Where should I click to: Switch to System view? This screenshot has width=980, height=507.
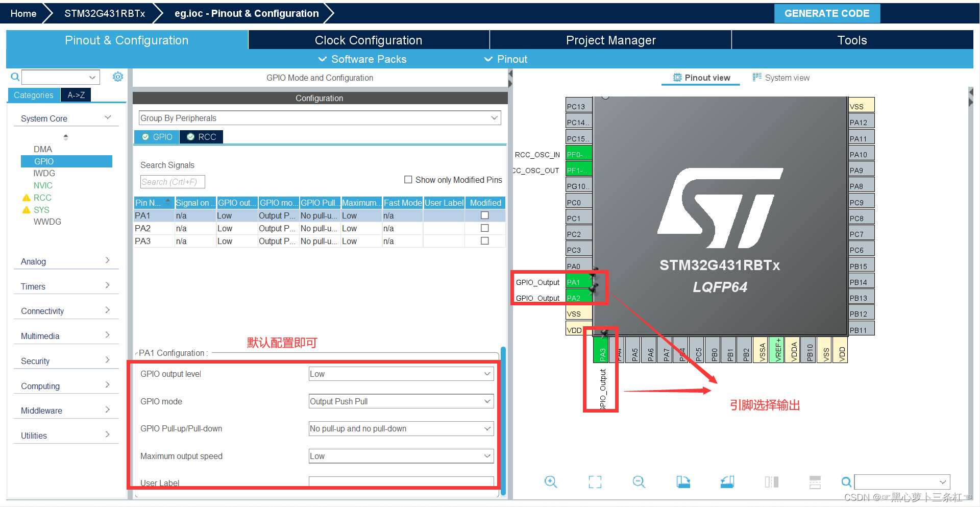coord(781,78)
